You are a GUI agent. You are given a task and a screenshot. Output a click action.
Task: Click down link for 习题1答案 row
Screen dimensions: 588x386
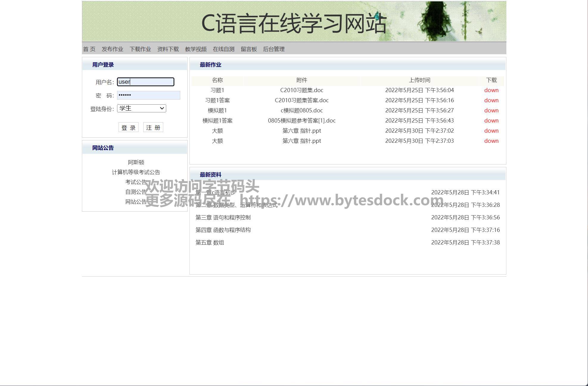[491, 100]
